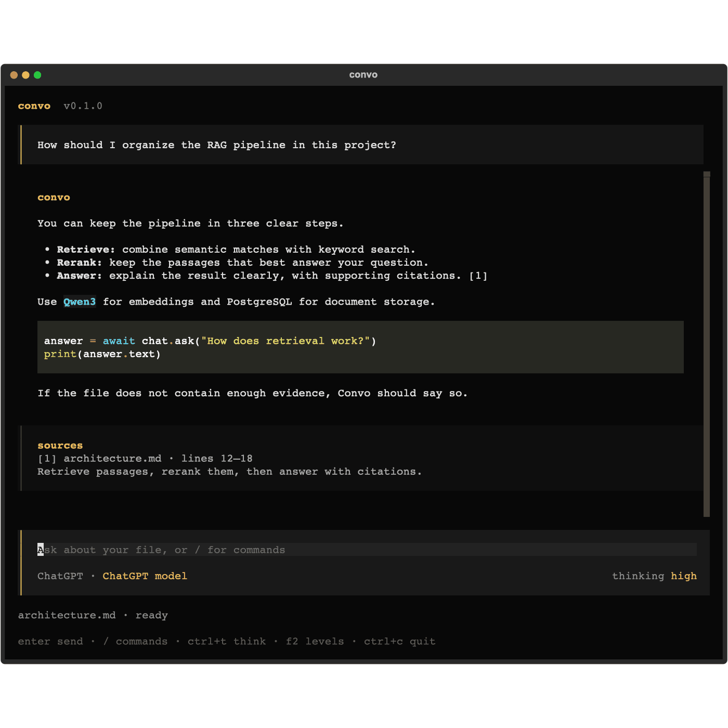Click 'architecture.md · ready' status line
The image size is (728, 728).
93,615
